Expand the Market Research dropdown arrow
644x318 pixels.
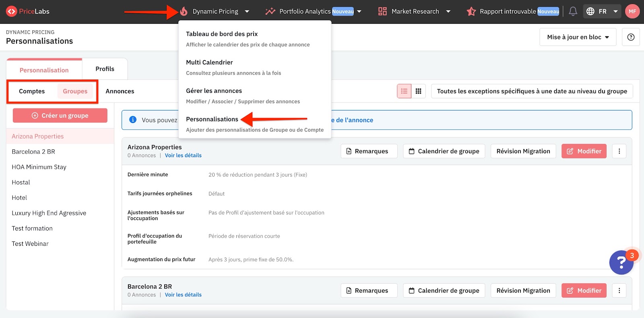(x=448, y=11)
